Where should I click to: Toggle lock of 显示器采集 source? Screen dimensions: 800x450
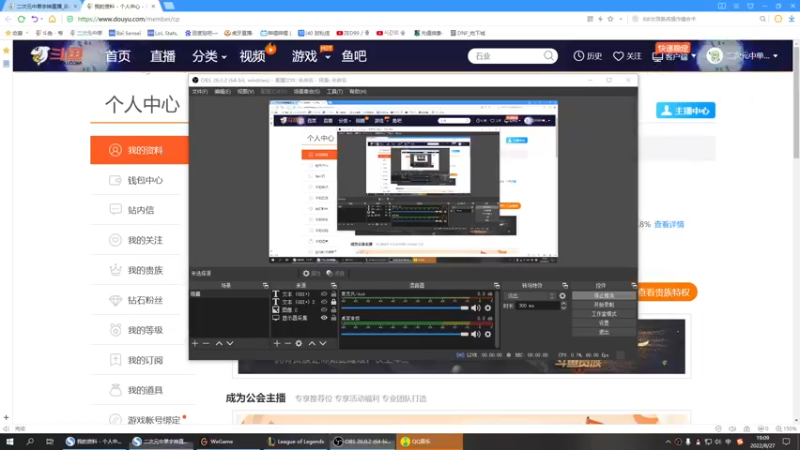pos(334,318)
